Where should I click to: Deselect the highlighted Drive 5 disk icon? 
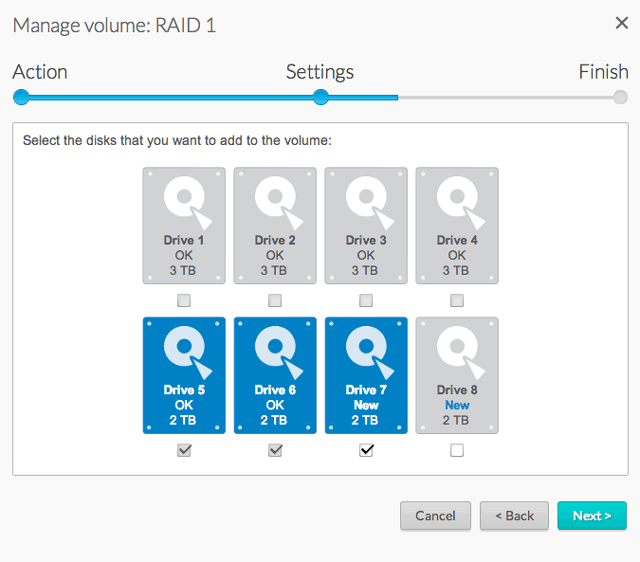184,375
